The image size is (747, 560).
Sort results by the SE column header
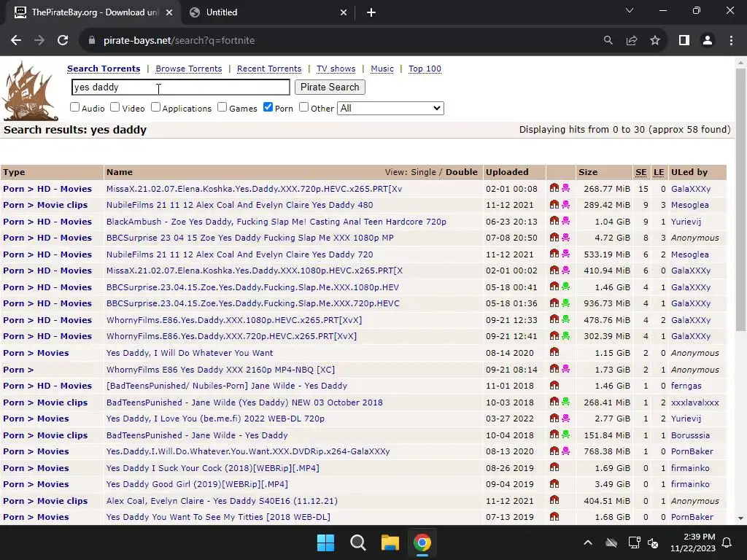coord(640,172)
